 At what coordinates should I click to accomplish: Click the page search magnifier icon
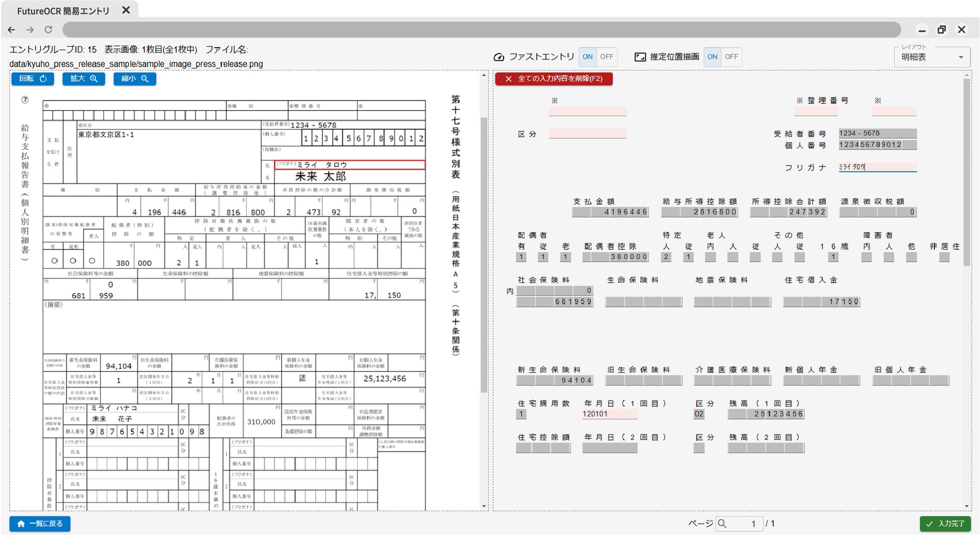coord(722,523)
